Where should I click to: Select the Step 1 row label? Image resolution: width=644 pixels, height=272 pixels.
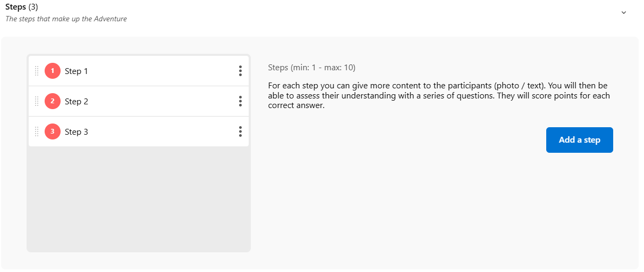coord(77,71)
